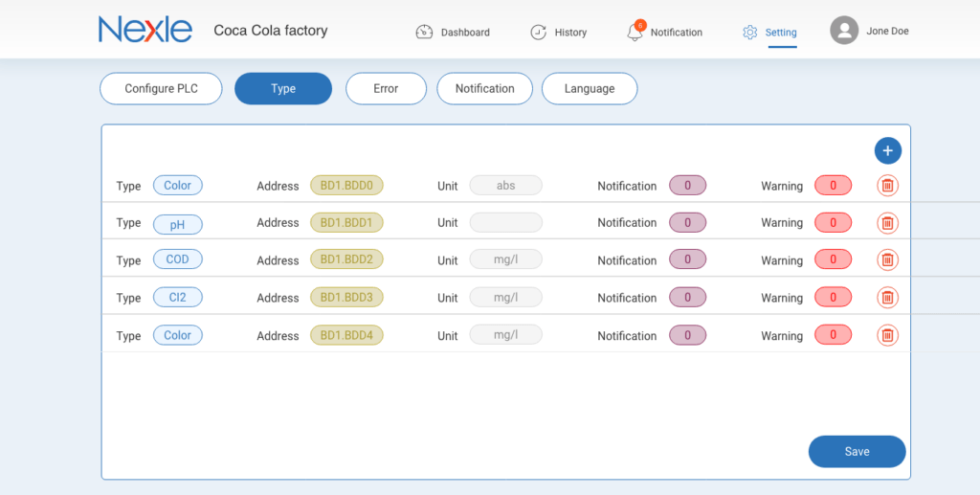This screenshot has width=980, height=495.
Task: Delete the BD1.BDD0 Color row via trash icon
Action: (x=887, y=186)
